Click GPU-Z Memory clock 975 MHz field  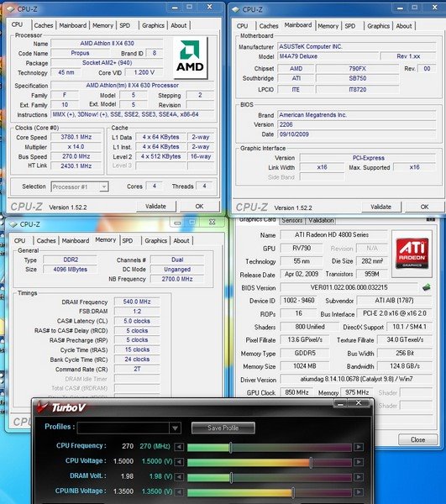(x=357, y=392)
